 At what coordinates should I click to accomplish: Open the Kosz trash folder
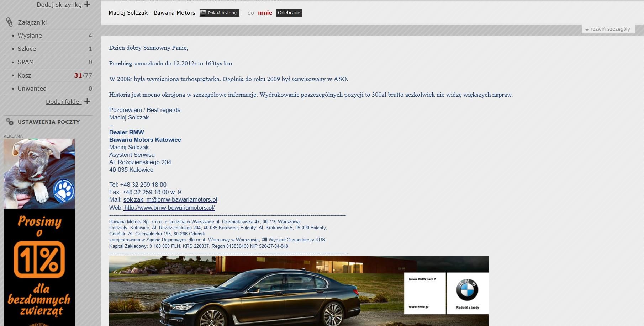(24, 75)
